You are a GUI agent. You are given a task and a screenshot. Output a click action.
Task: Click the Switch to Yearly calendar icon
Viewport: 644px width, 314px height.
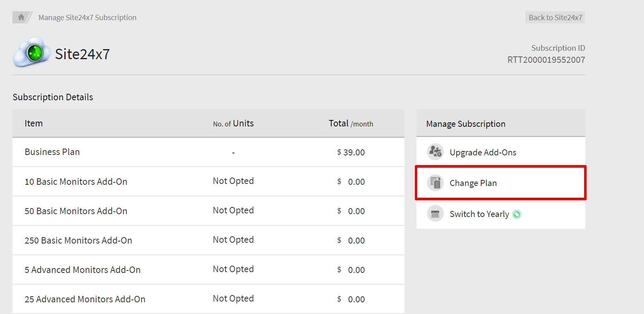435,214
